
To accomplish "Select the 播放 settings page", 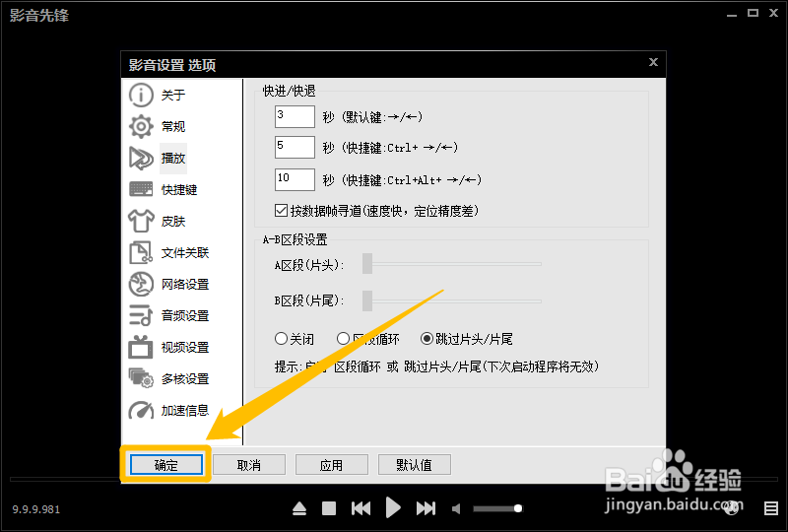I will point(173,159).
